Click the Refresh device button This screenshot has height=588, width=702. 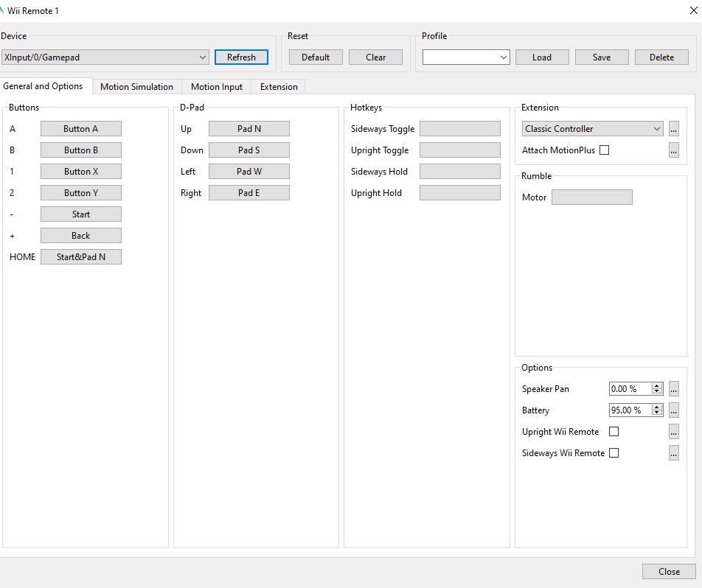click(x=241, y=57)
